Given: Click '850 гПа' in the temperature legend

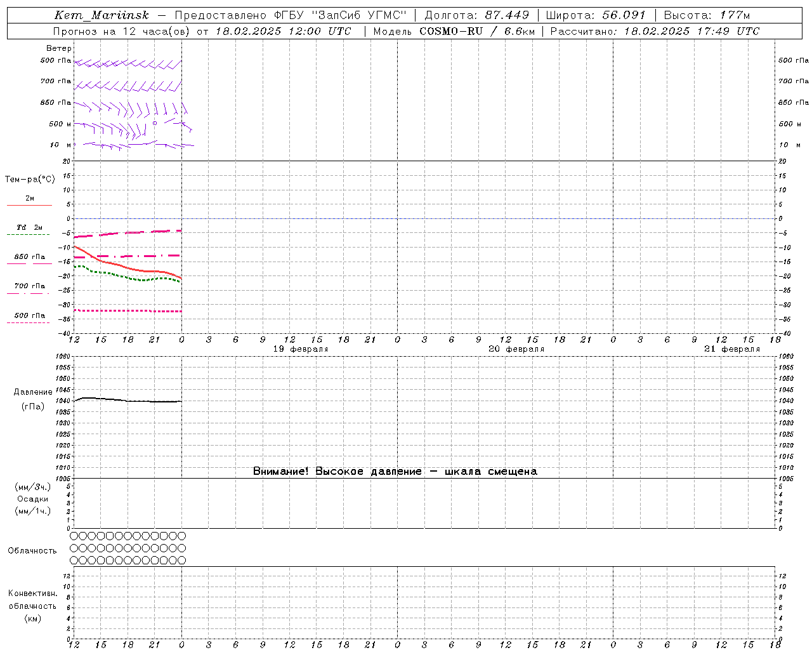Looking at the screenshot, I should click(30, 257).
